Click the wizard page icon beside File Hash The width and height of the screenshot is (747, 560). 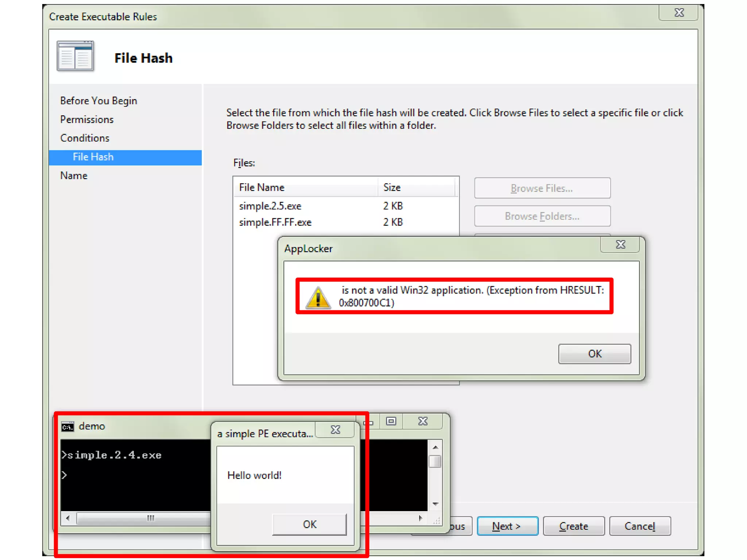click(75, 56)
